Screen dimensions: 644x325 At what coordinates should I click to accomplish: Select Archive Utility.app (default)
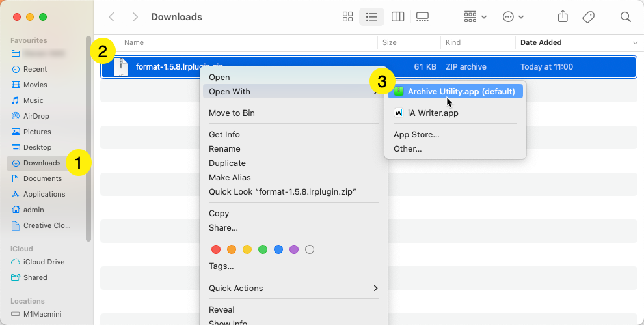(x=455, y=91)
